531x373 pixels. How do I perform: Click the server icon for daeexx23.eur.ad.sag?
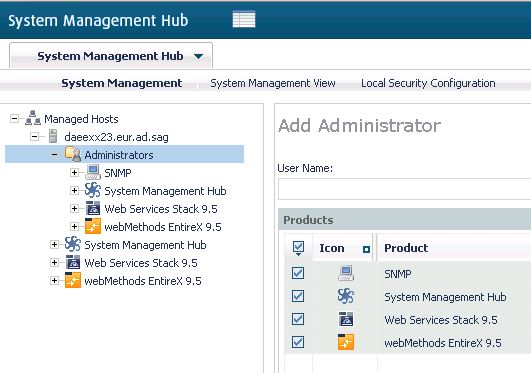(x=53, y=136)
